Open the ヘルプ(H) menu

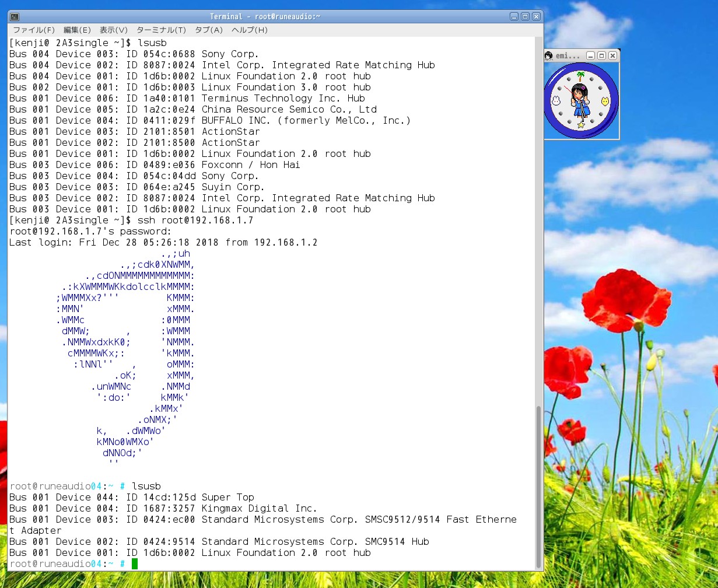click(249, 30)
